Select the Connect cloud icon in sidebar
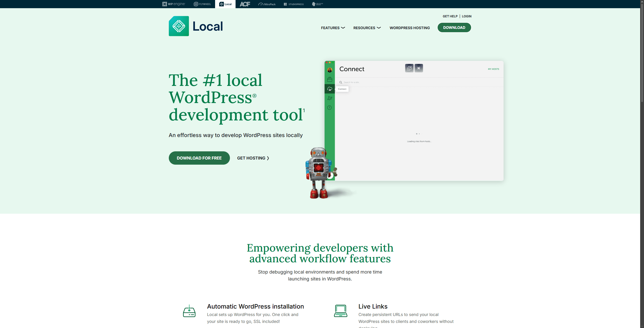 [330, 89]
